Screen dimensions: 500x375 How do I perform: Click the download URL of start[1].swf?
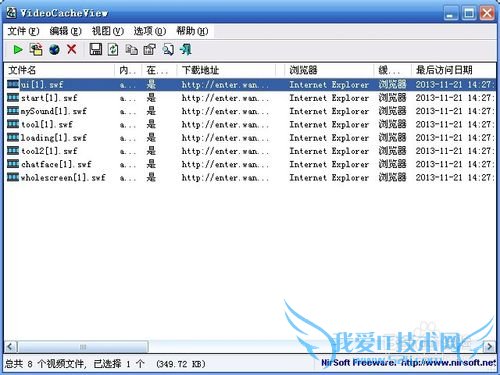point(225,98)
